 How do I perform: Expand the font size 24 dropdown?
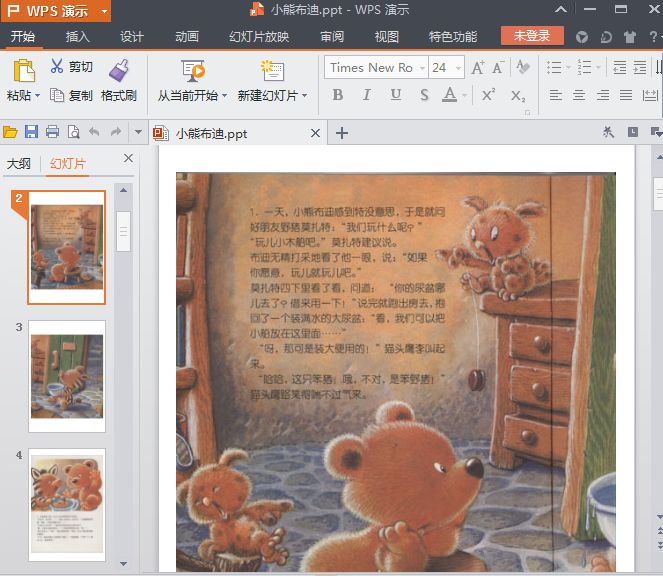pos(458,68)
